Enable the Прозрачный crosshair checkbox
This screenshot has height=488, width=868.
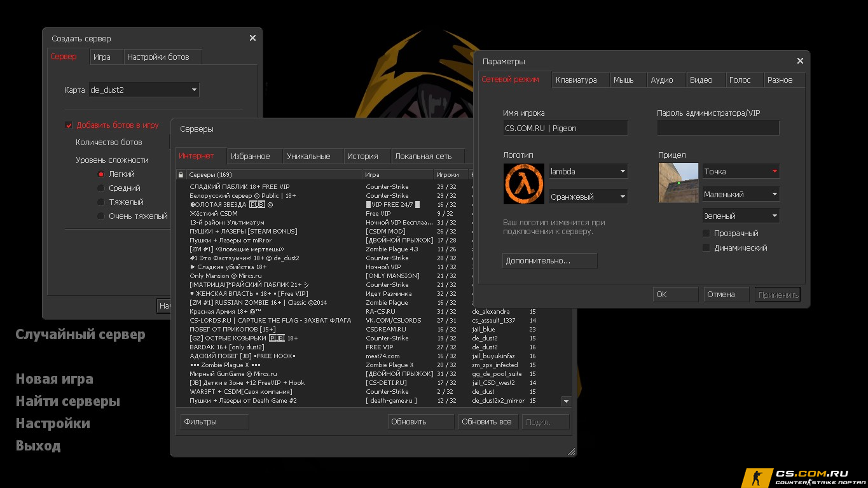[706, 234]
